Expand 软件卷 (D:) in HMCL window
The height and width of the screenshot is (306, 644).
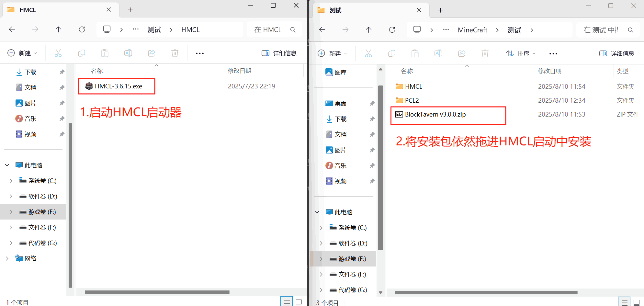tap(11, 196)
